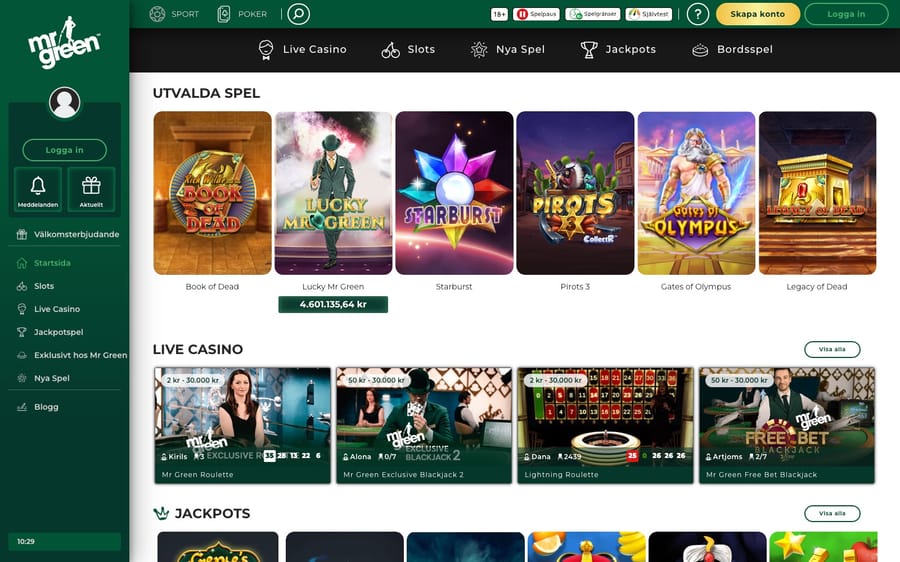The width and height of the screenshot is (900, 562).
Task: Open Meddelanden bell notifications
Action: pos(38,189)
